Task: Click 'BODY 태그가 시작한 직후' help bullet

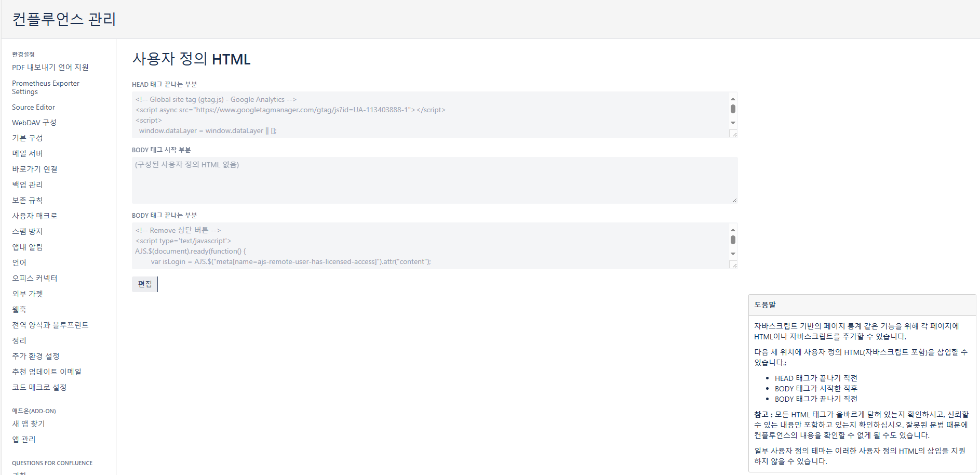Action: pyautogui.click(x=816, y=389)
